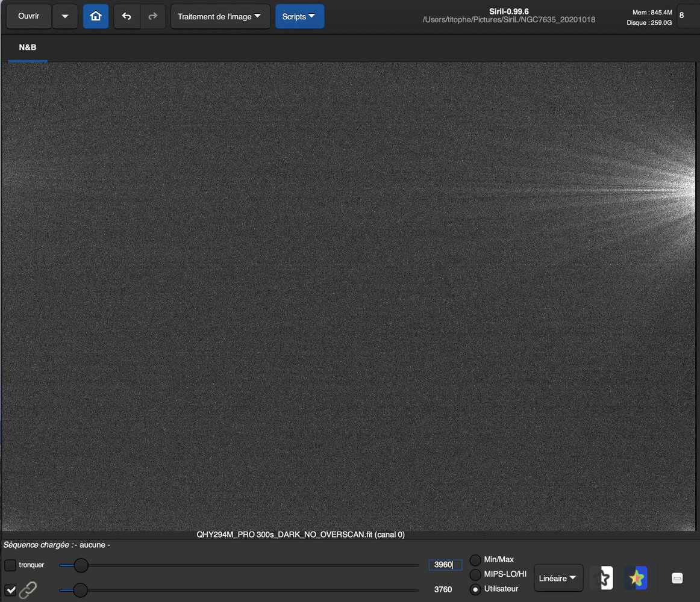Open the Linéaire display mode dropdown
Screen dimensions: 700x602
[x=558, y=579]
